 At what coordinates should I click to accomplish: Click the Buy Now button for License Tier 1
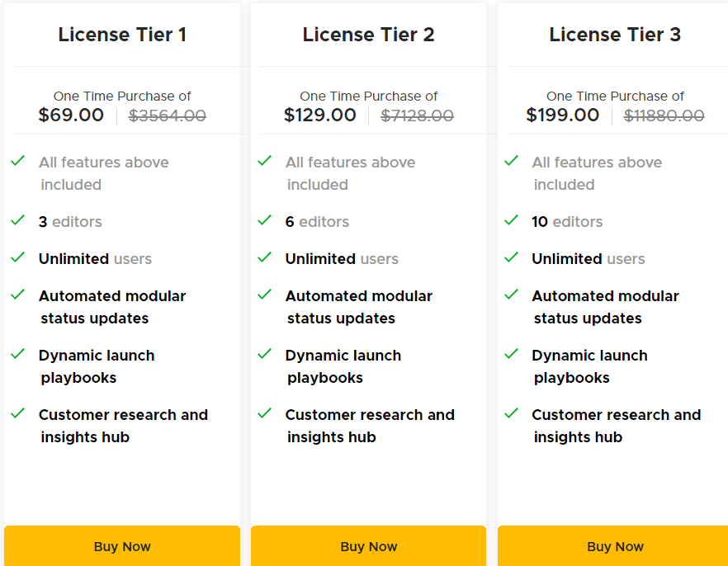point(121,546)
